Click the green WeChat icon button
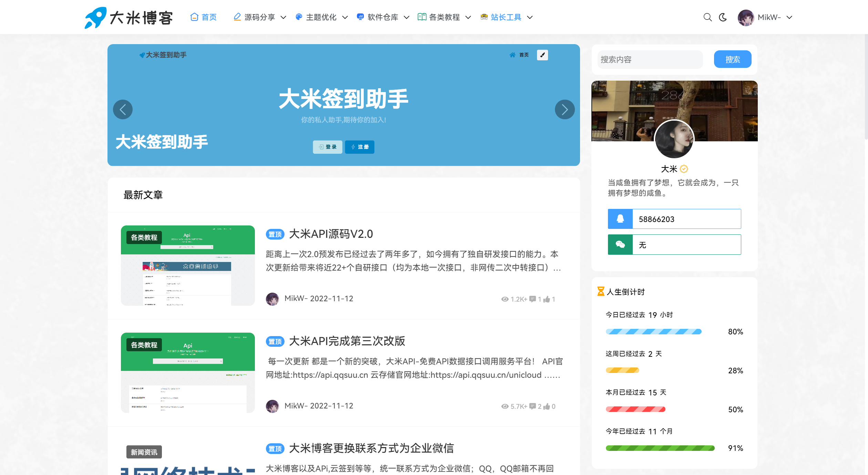This screenshot has height=475, width=868. tap(620, 245)
